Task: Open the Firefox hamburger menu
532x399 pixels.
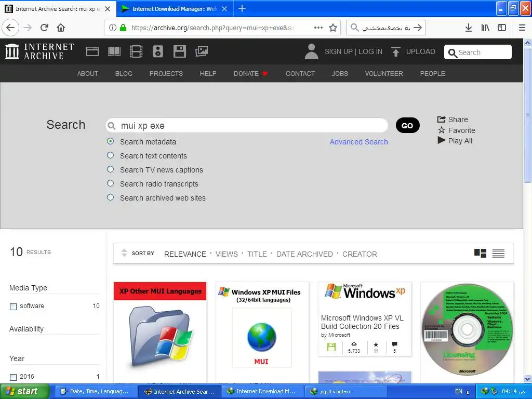Action: 522,28
